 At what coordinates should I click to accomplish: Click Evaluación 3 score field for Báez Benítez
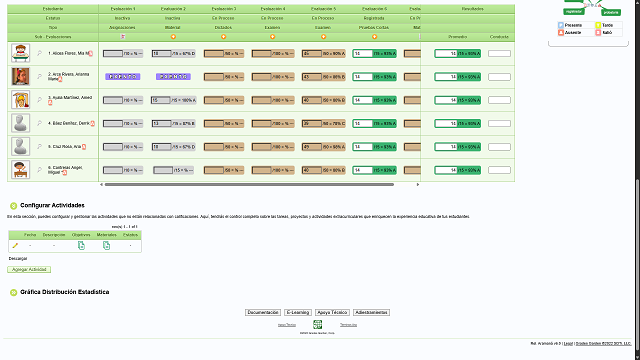pos(214,123)
